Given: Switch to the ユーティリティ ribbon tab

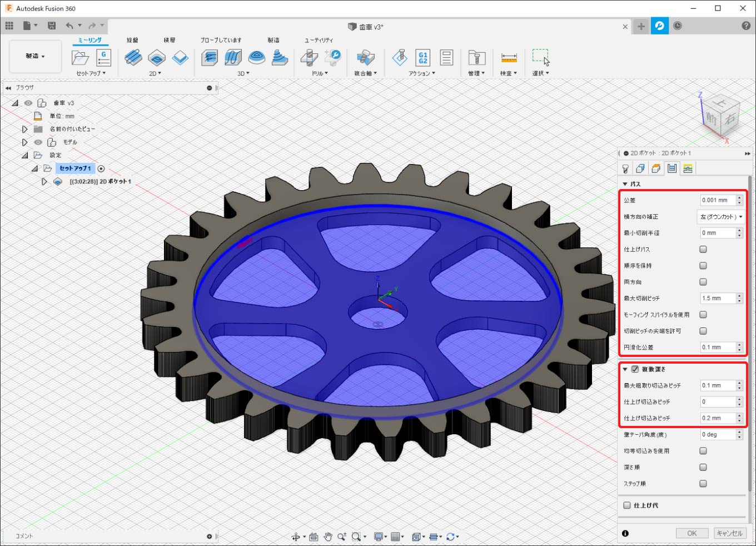Looking at the screenshot, I should click(x=319, y=40).
